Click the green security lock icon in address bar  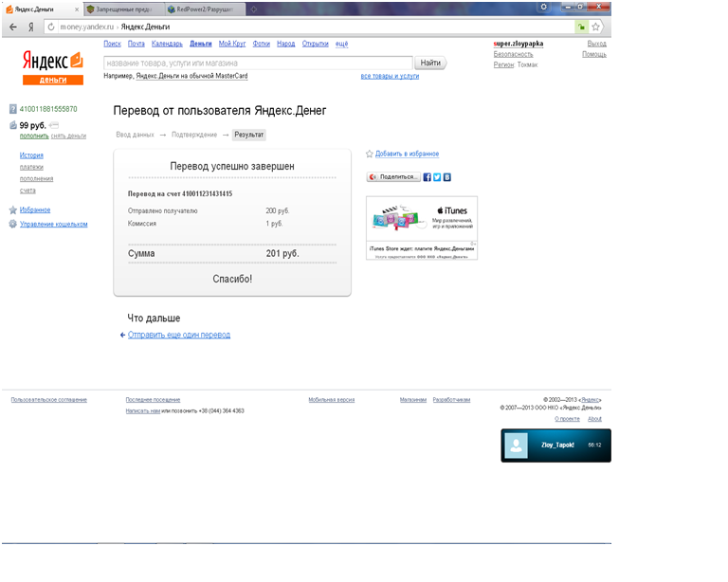pyautogui.click(x=581, y=27)
